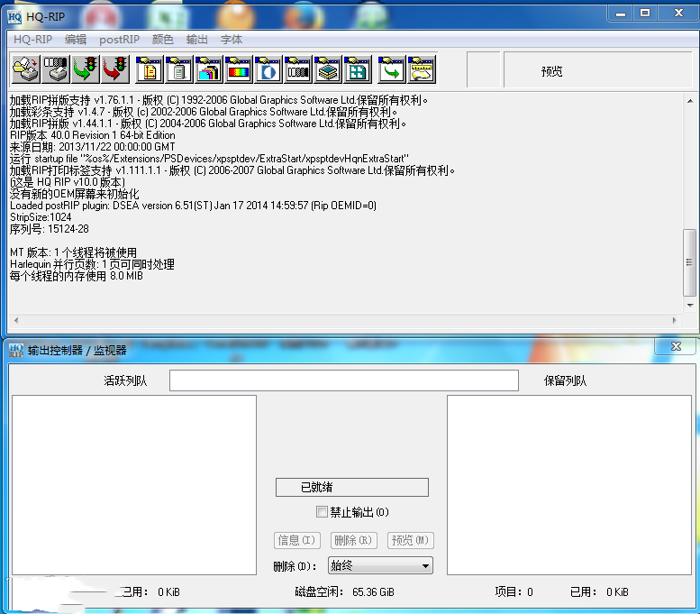
Task: Click the output controller window HQ RIP icon
Action: (x=16, y=350)
